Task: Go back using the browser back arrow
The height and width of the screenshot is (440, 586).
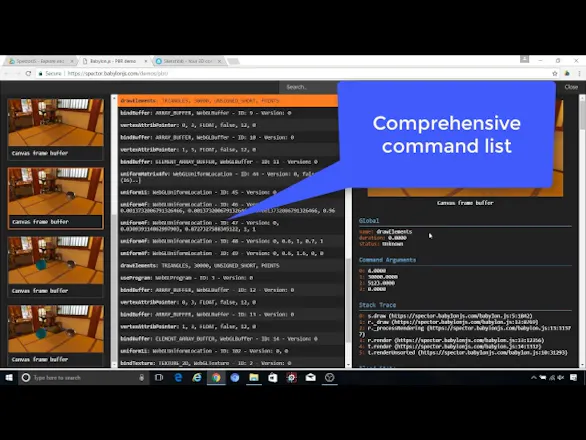Action: click(x=6, y=74)
